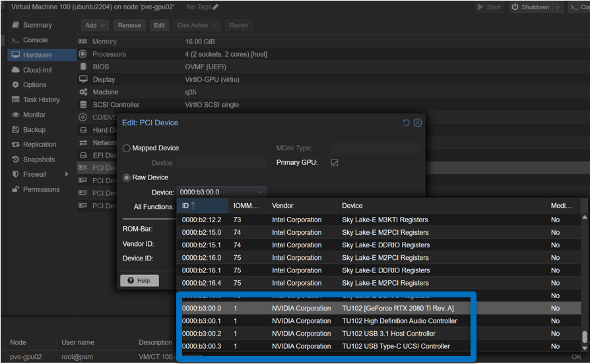Screen dimensions: 590x364
Task: Click the Display row monitor icon
Action: point(83,79)
